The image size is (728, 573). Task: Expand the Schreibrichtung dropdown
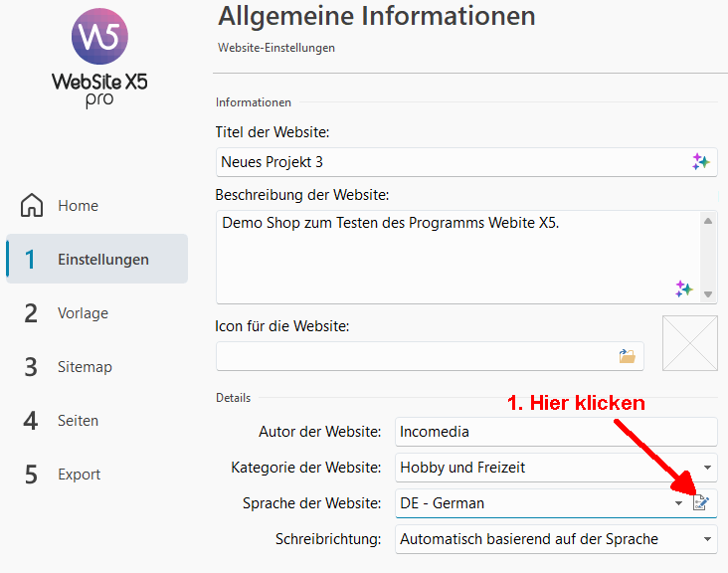tap(707, 539)
